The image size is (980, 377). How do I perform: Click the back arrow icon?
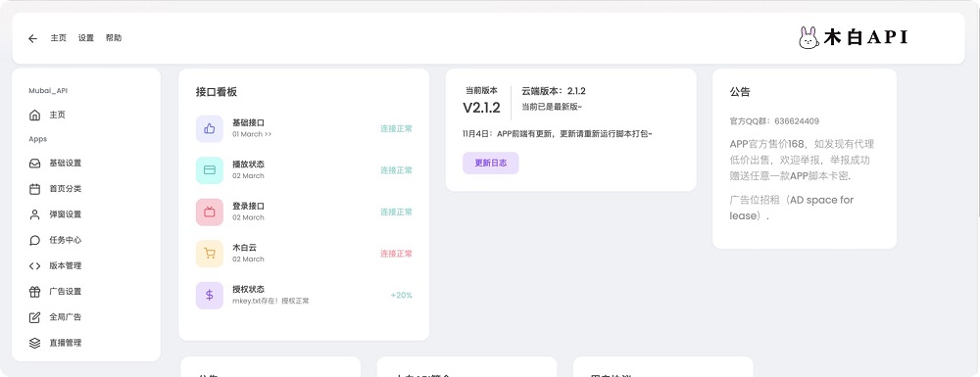(x=33, y=39)
